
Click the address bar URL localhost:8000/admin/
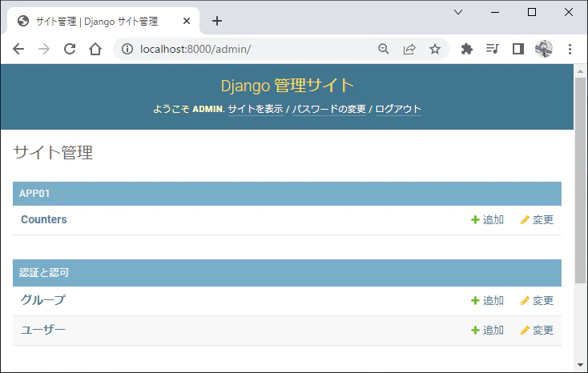click(x=195, y=49)
